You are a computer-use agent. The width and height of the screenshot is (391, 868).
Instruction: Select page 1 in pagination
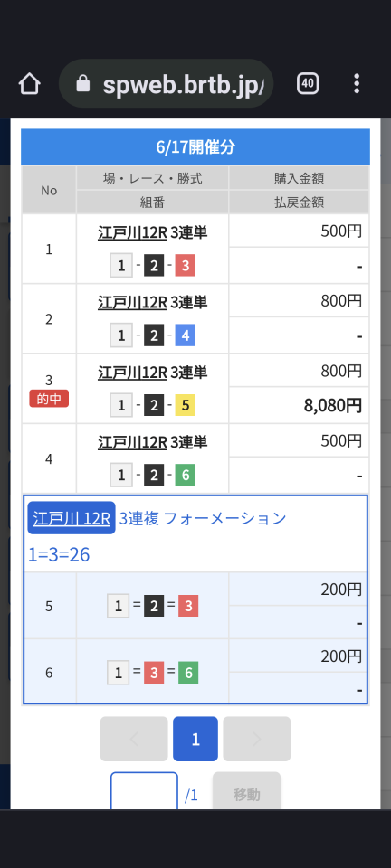(195, 739)
